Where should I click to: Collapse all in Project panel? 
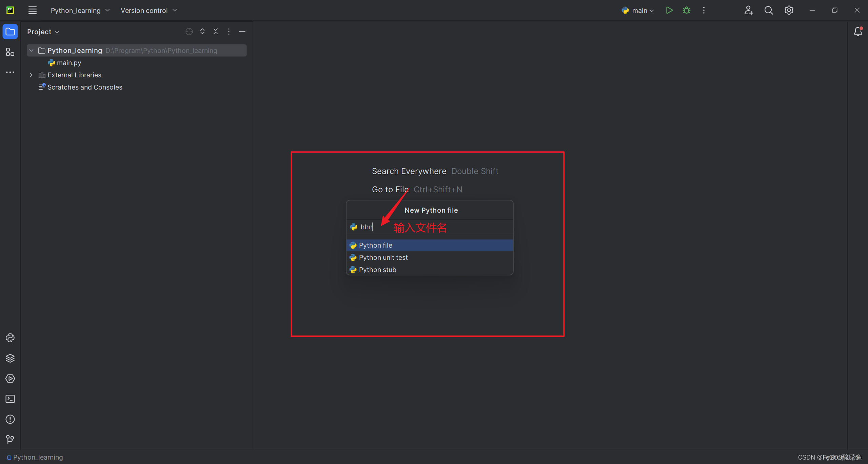(x=216, y=32)
